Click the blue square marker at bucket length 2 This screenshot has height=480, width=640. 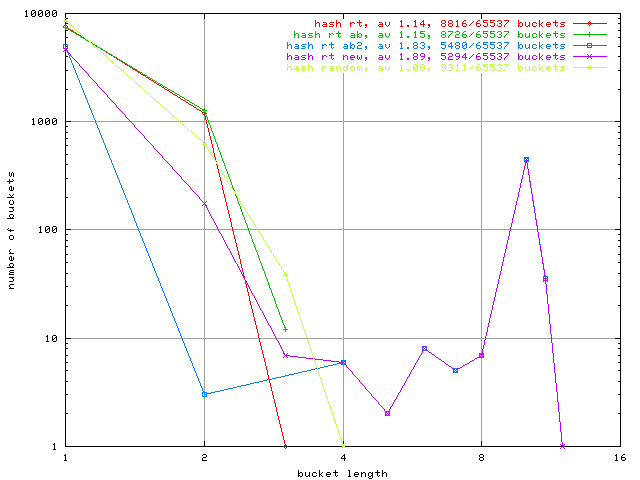[x=204, y=394]
